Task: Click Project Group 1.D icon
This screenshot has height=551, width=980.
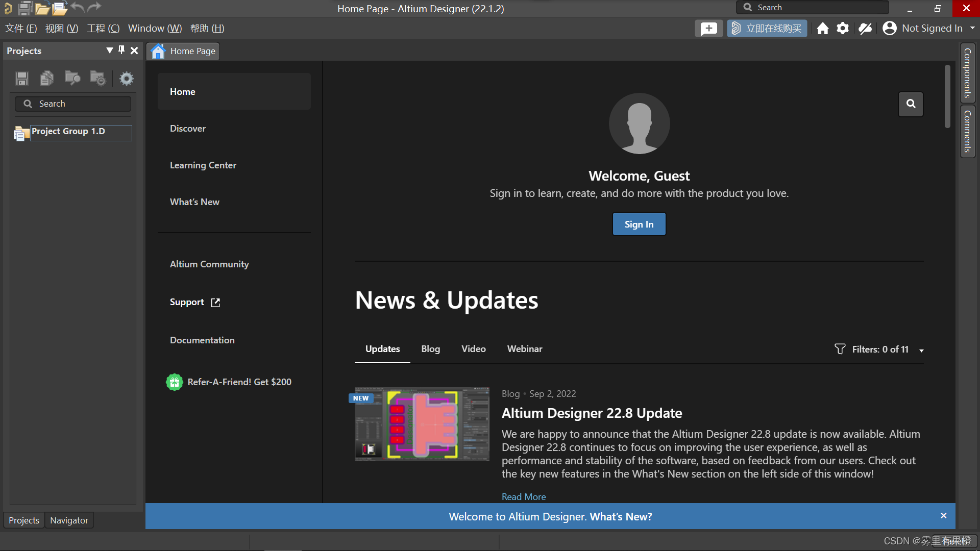Action: [x=21, y=133]
